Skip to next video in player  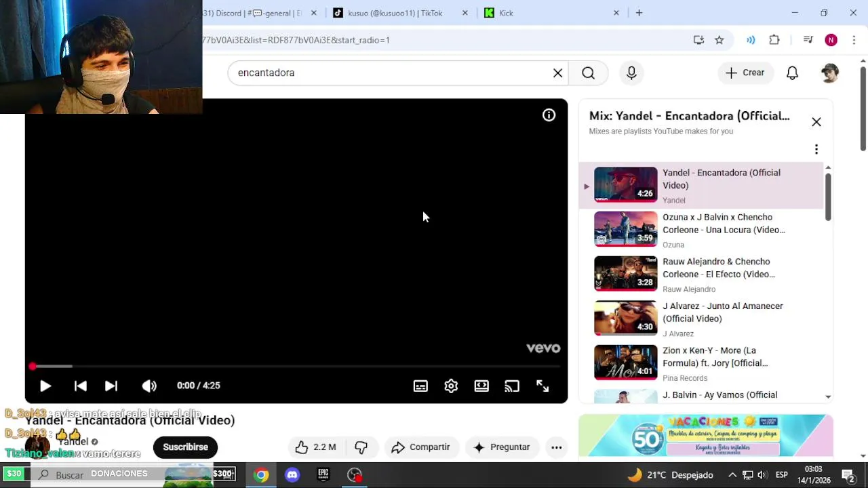(x=111, y=386)
